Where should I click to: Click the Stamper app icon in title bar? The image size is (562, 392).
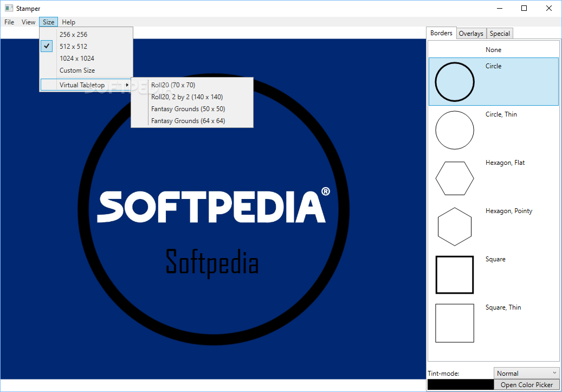9,8
